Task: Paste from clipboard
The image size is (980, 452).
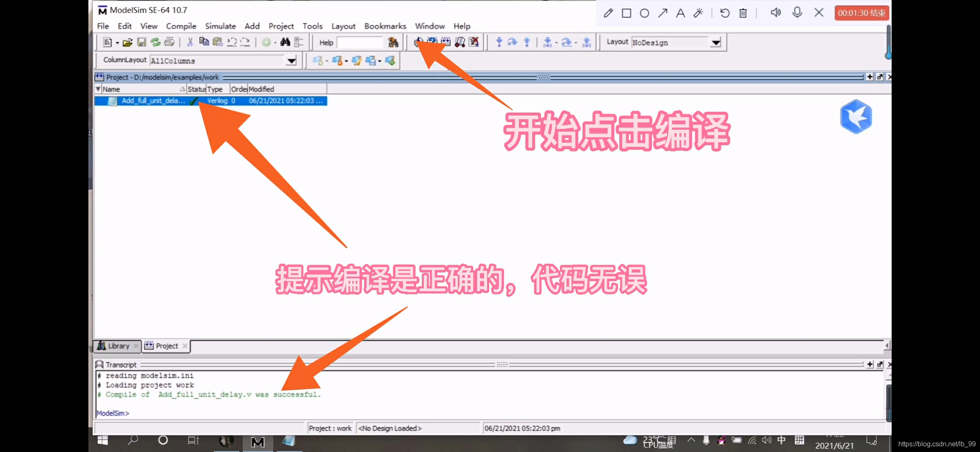Action: click(218, 42)
